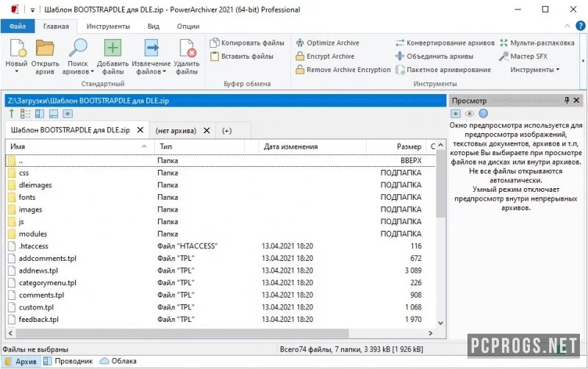This screenshot has height=369, width=588.
Task: Start Мульти-распаковка
Action: click(x=537, y=43)
